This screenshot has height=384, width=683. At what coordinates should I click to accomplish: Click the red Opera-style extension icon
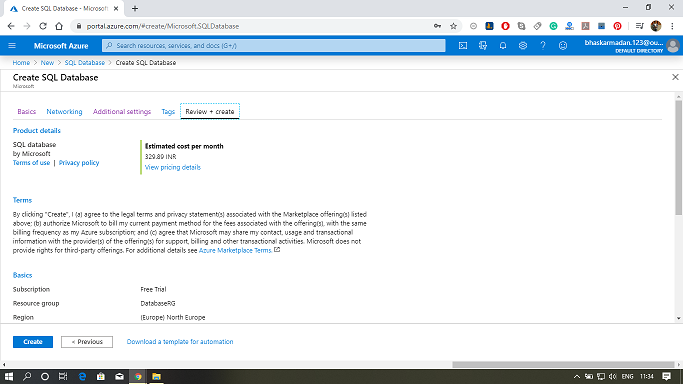click(505, 26)
